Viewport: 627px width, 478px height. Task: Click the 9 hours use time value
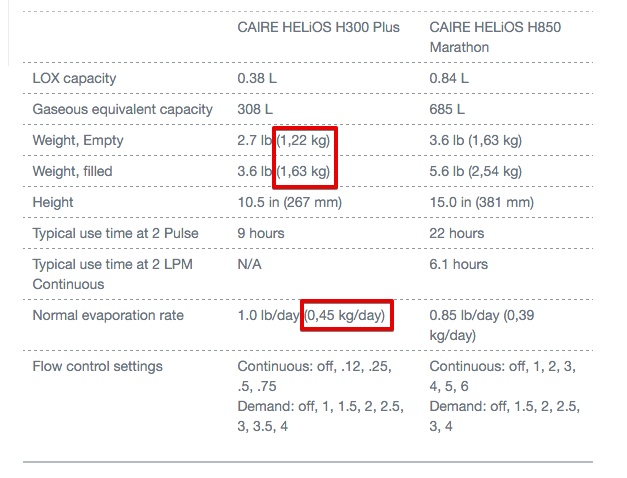click(x=261, y=234)
